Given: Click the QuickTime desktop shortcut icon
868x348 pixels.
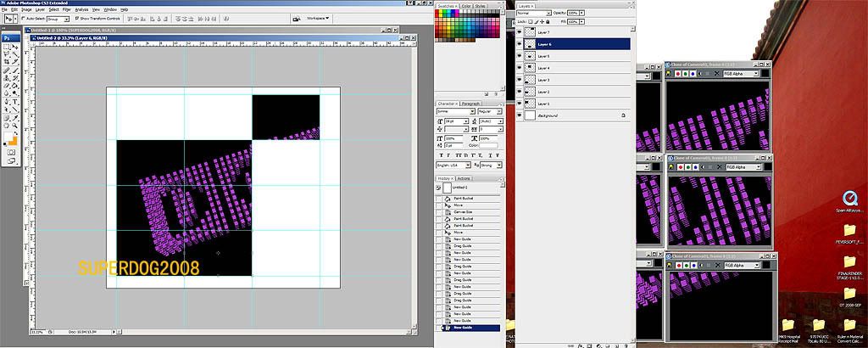Looking at the screenshot, I should coord(851,197).
